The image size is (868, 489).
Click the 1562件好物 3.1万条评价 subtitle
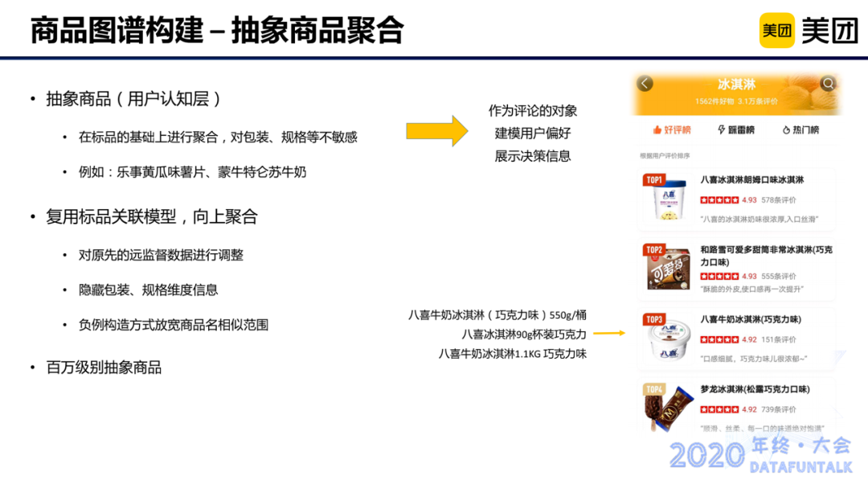(x=736, y=101)
